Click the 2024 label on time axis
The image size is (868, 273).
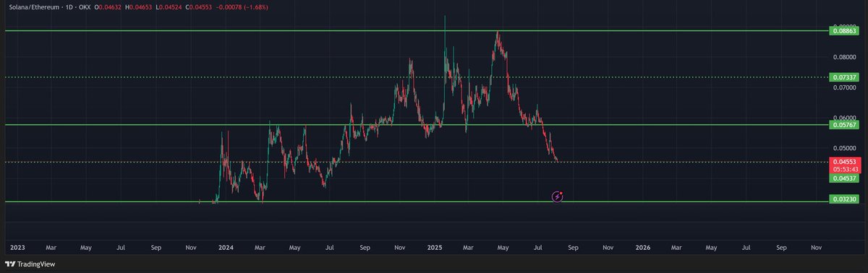click(x=226, y=247)
